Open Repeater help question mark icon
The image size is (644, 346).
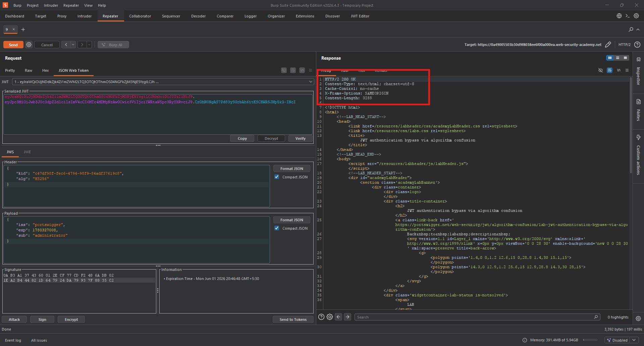tap(637, 45)
